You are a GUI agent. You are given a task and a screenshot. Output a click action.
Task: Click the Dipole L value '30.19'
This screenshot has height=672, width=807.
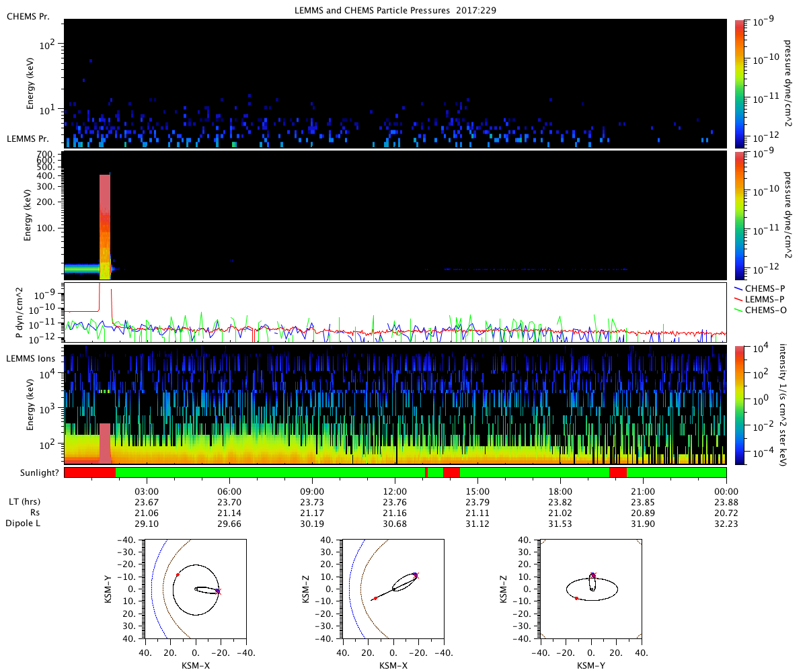(x=312, y=523)
